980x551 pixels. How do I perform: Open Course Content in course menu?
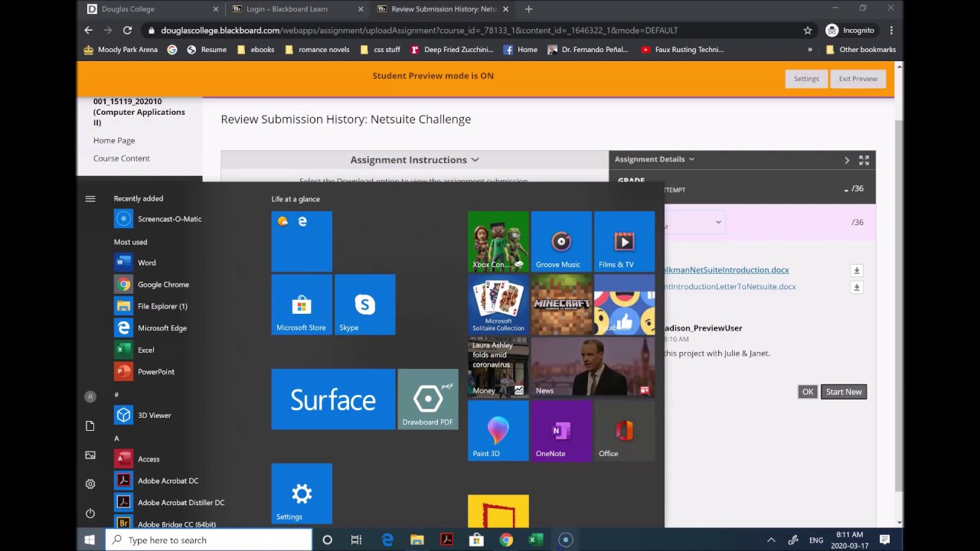(122, 158)
